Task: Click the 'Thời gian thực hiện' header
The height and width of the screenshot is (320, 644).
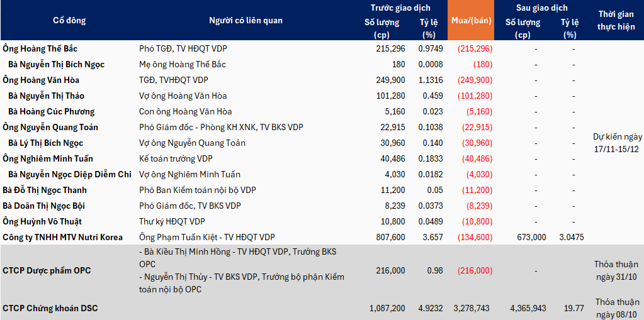Action: (616, 21)
